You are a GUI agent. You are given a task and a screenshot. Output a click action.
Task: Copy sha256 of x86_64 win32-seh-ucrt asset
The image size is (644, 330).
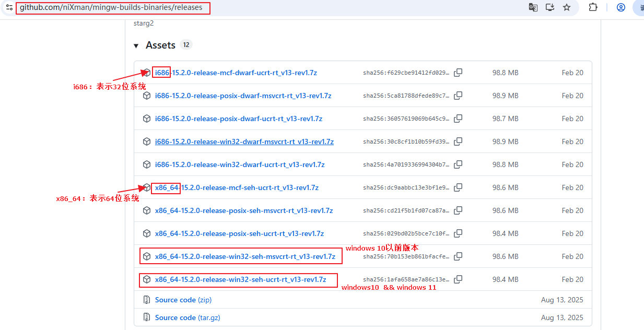458,279
